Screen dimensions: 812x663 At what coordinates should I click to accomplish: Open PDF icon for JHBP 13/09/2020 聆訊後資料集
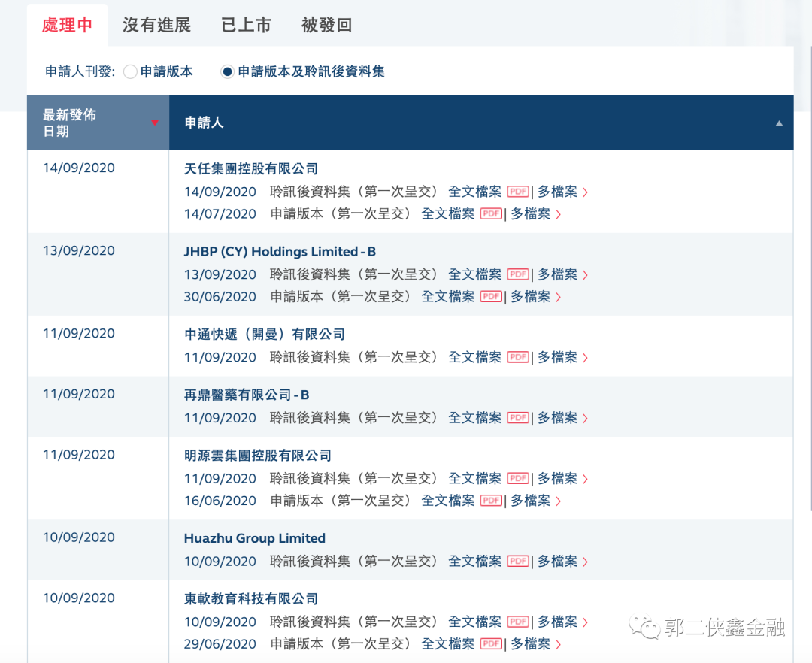tap(518, 274)
